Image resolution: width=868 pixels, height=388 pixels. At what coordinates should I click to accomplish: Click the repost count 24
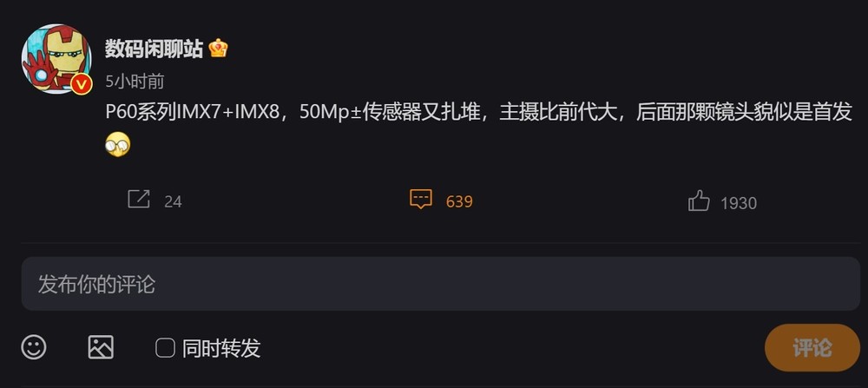click(174, 202)
